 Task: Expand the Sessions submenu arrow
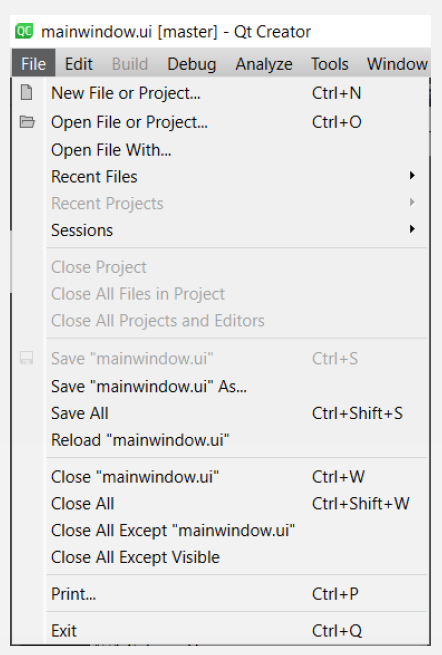tap(412, 229)
